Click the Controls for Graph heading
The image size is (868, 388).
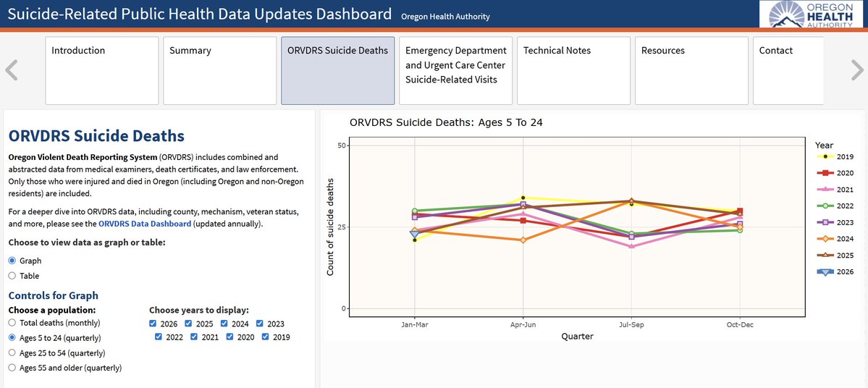53,295
